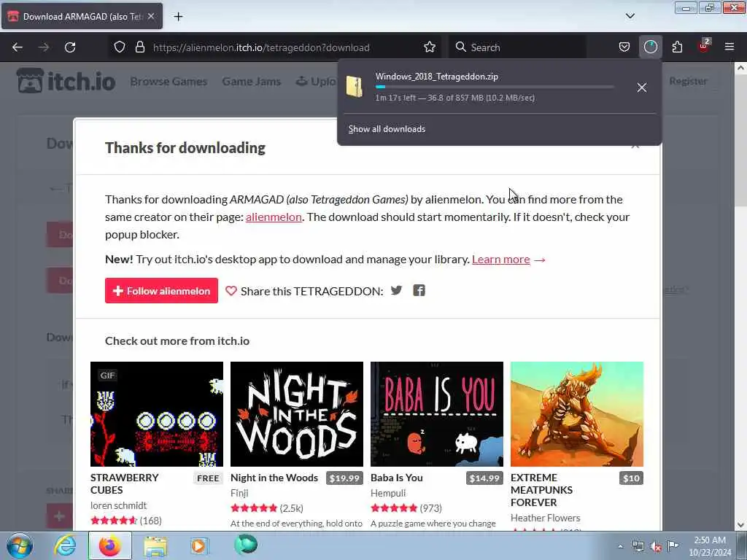747x560 pixels.
Task: Follow alienmelon
Action: (161, 290)
